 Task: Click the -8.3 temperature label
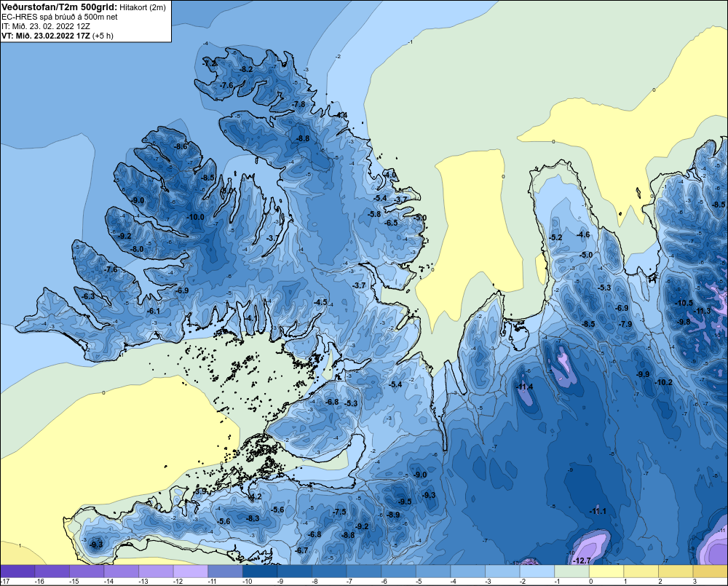[253, 518]
